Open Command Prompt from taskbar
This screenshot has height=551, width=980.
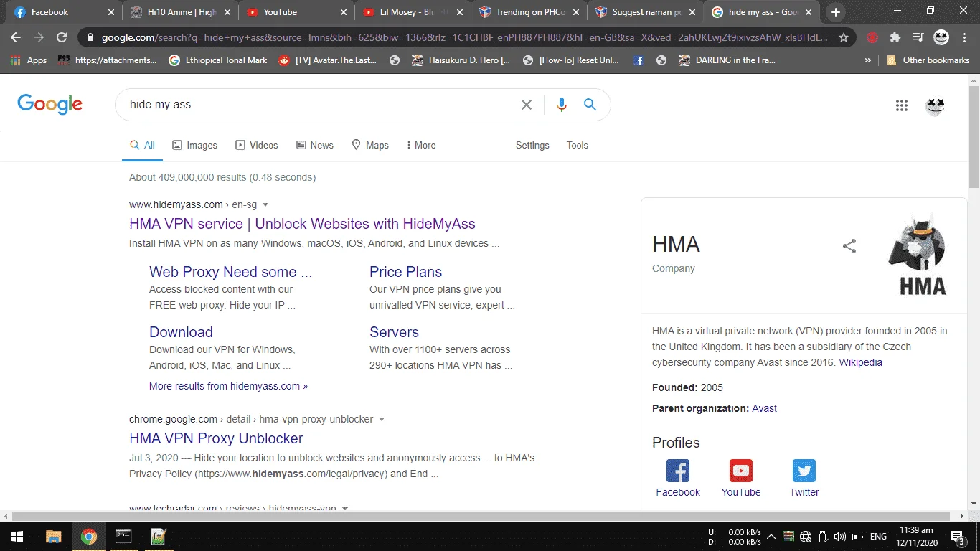[123, 536]
